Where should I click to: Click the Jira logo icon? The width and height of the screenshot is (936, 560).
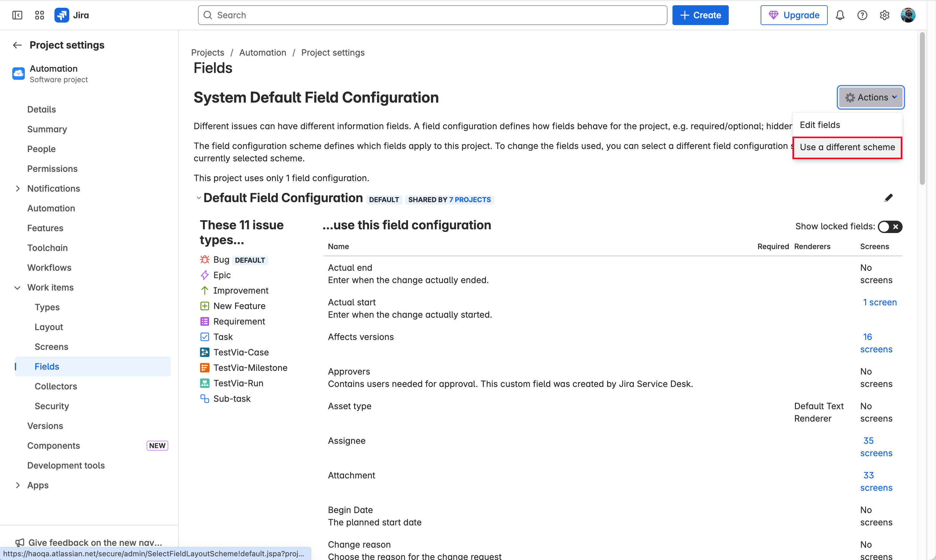click(62, 15)
